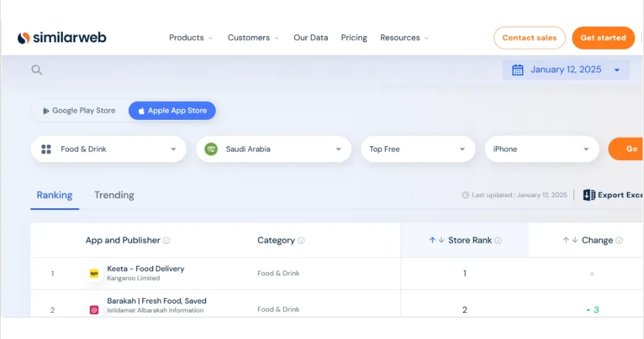Click the grid icon in Food & Drink selector
The height and width of the screenshot is (339, 644).
point(46,149)
